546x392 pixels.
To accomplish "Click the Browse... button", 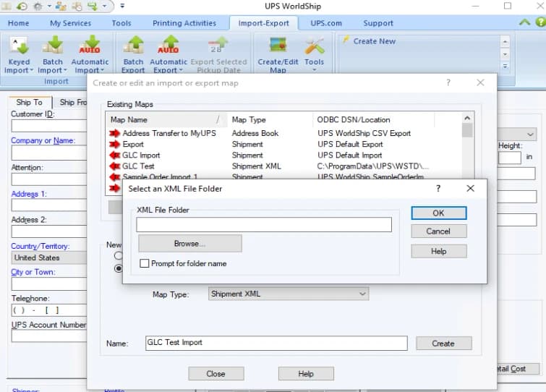I will [189, 243].
